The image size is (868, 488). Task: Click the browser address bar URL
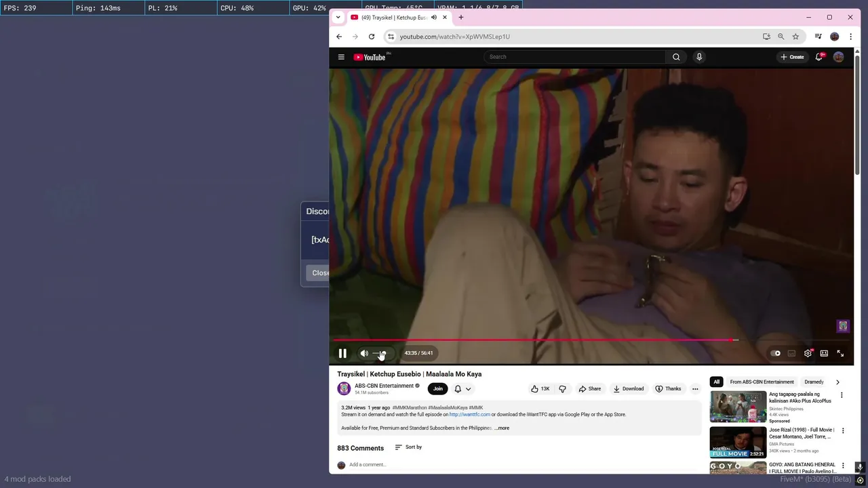pos(454,37)
